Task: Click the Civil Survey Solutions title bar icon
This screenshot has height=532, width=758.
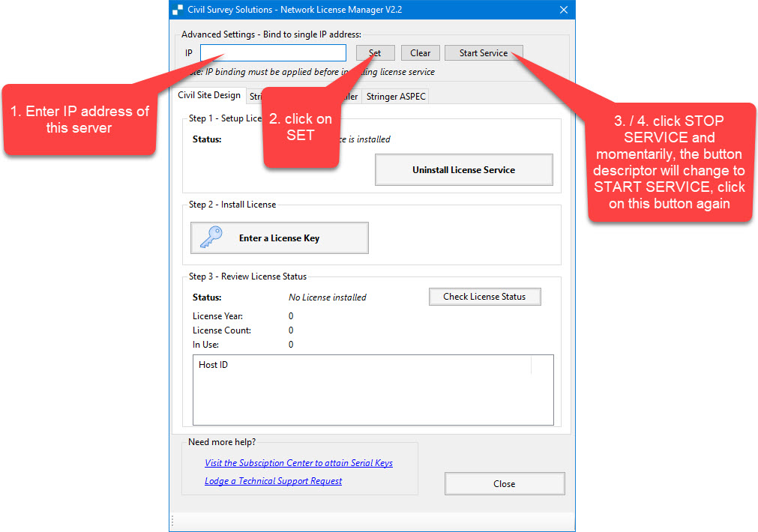Action: point(178,10)
